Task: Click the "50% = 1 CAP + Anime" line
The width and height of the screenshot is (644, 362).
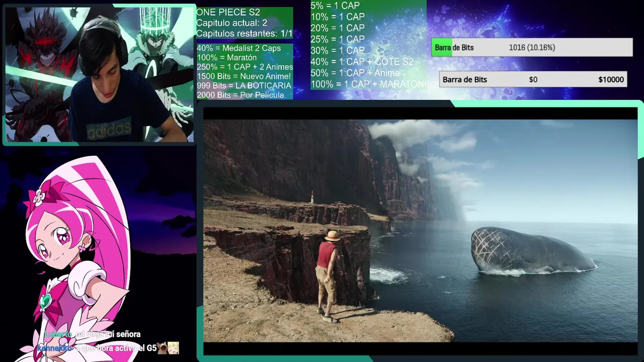Action: tap(355, 73)
